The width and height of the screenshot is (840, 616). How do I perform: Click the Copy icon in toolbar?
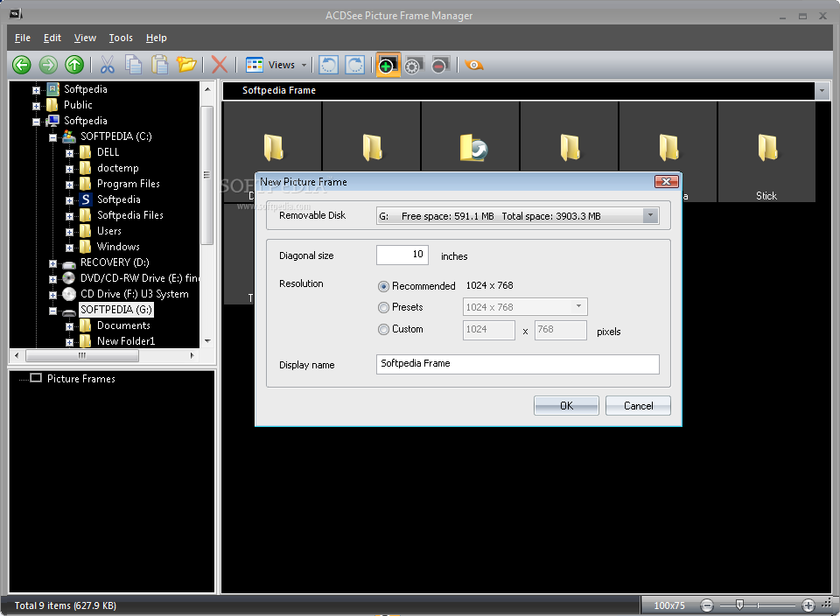click(133, 66)
